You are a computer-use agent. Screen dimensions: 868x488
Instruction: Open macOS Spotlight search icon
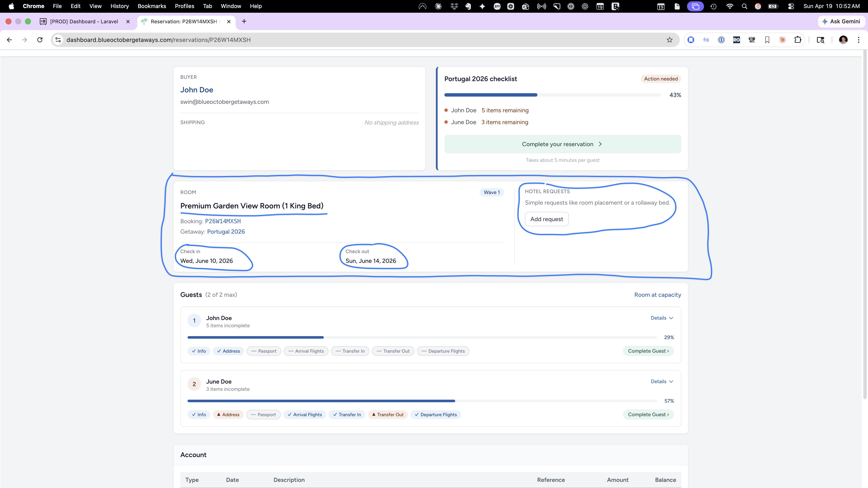tap(744, 6)
